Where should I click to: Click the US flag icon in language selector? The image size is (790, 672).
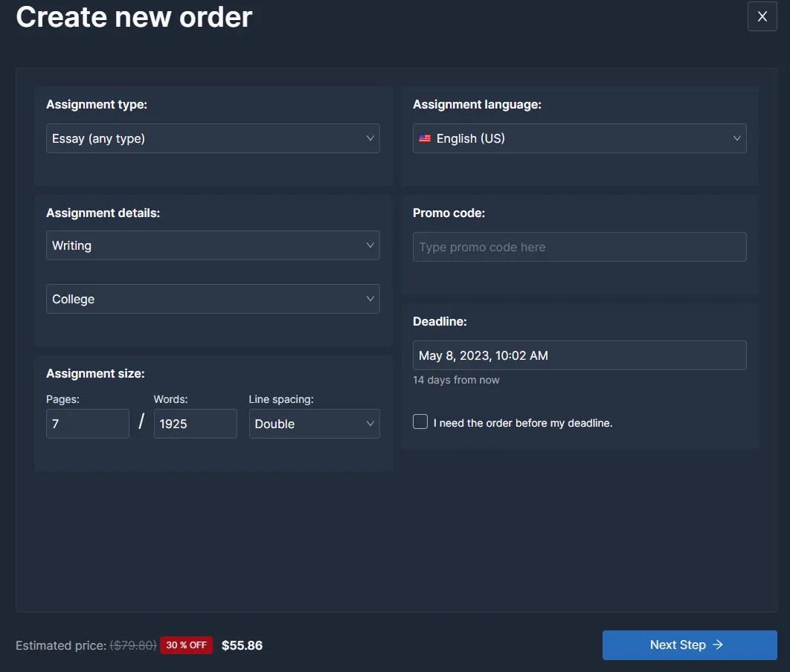(x=424, y=138)
